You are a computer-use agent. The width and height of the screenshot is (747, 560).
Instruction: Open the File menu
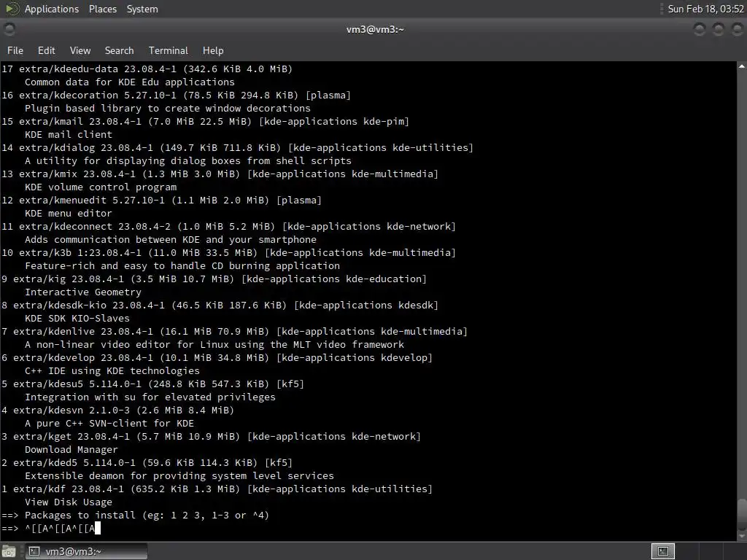coord(15,50)
